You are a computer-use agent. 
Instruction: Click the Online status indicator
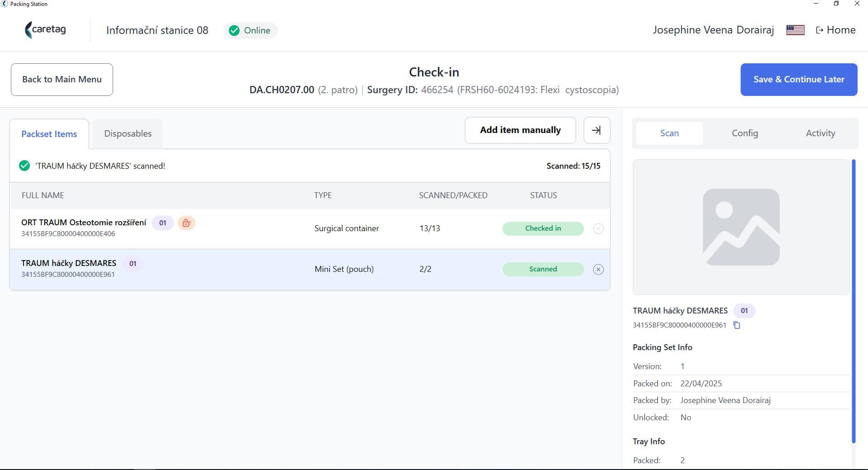pos(250,30)
